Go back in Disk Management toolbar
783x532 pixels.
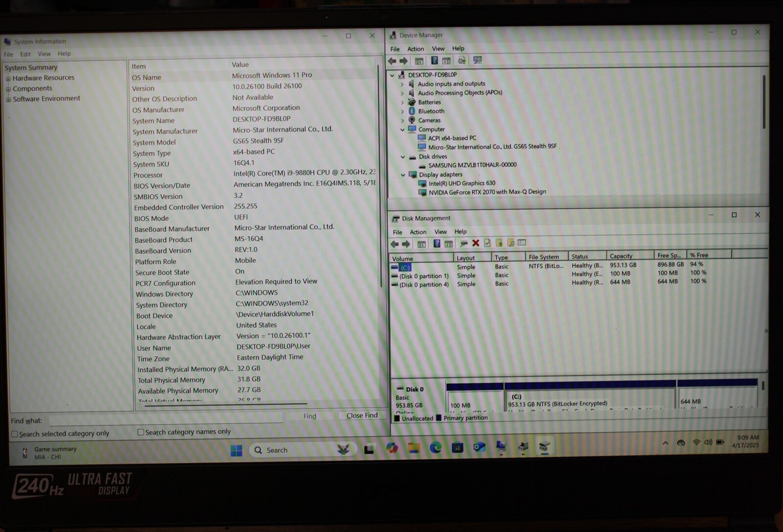(394, 244)
